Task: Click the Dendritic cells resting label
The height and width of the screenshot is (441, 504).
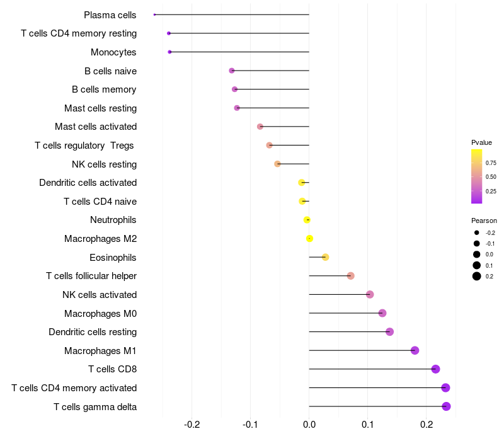Action: click(93, 332)
